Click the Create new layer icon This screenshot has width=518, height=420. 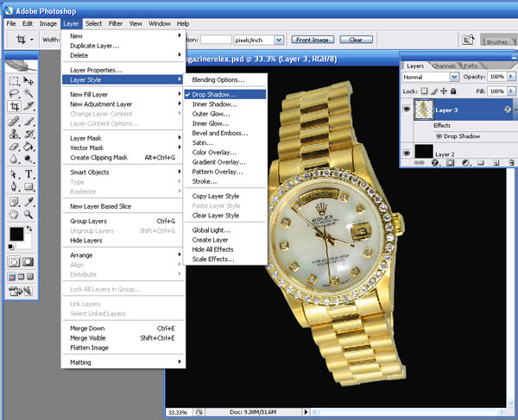click(496, 163)
